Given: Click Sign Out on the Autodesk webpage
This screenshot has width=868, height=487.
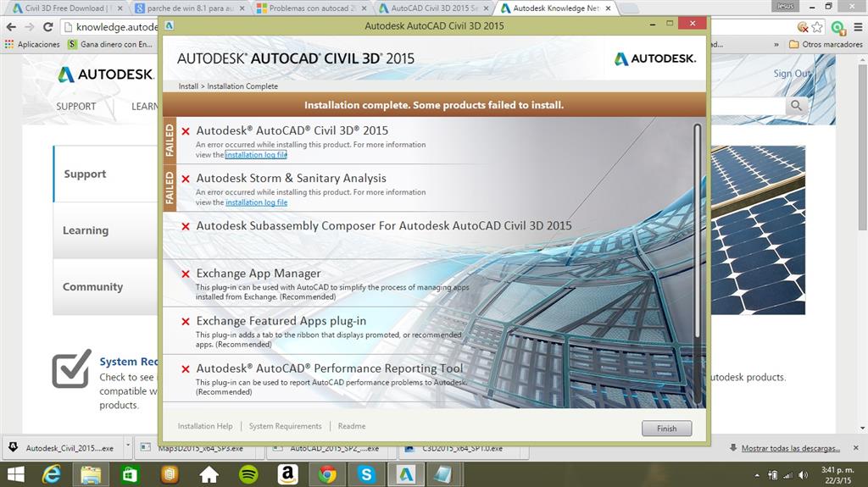Looking at the screenshot, I should 793,73.
